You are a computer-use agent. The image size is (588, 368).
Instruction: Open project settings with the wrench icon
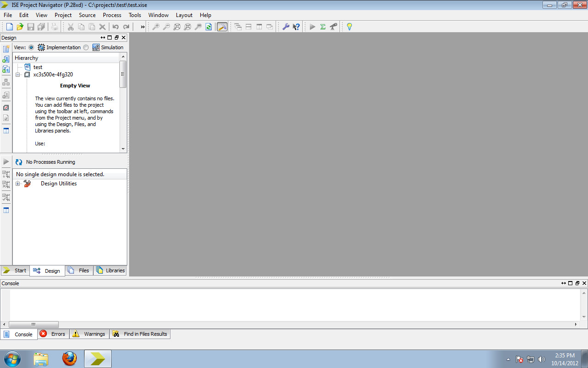coord(285,26)
